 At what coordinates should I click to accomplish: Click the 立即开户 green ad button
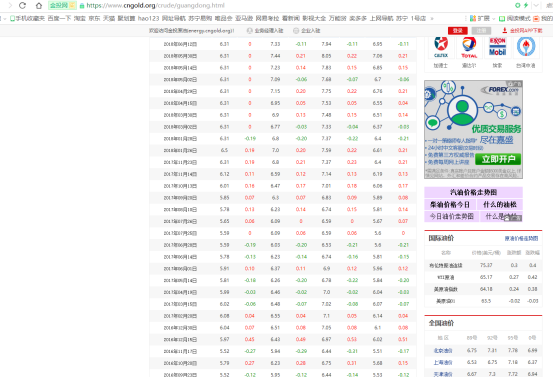(498, 159)
